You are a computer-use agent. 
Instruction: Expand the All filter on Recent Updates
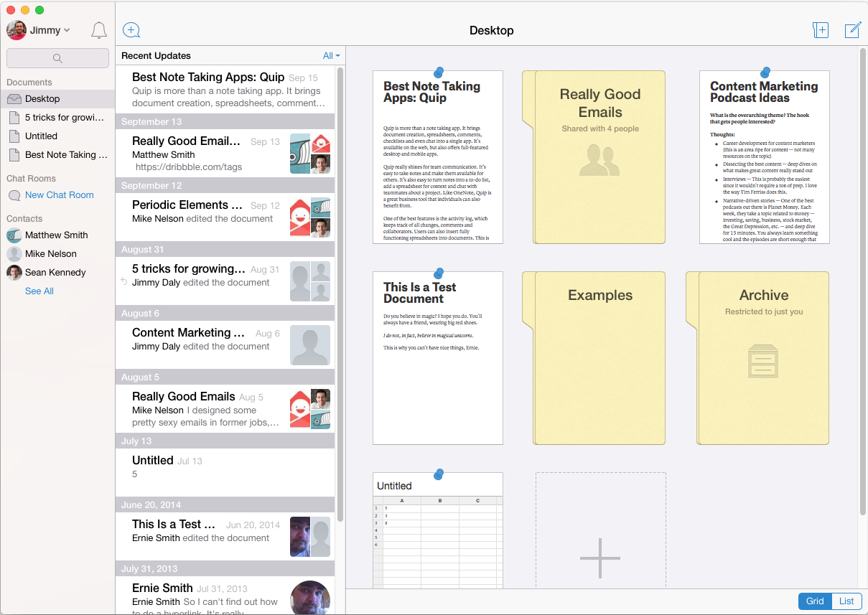331,55
